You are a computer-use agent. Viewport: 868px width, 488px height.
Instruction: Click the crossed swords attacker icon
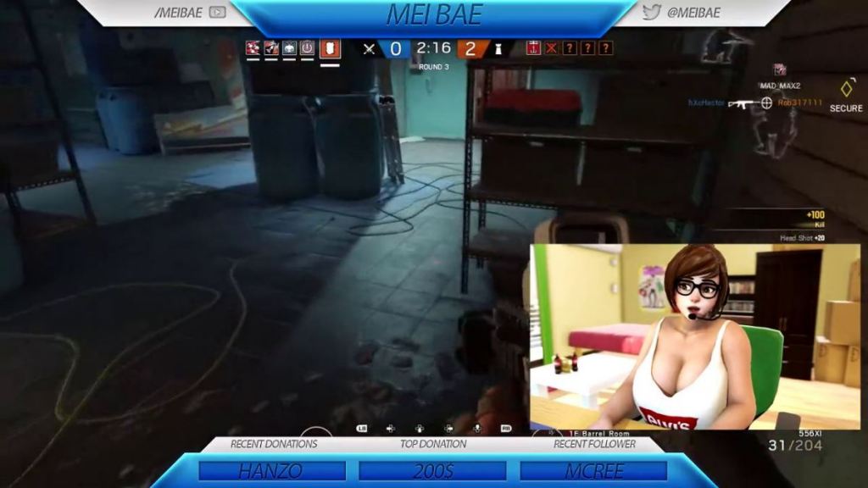point(369,49)
